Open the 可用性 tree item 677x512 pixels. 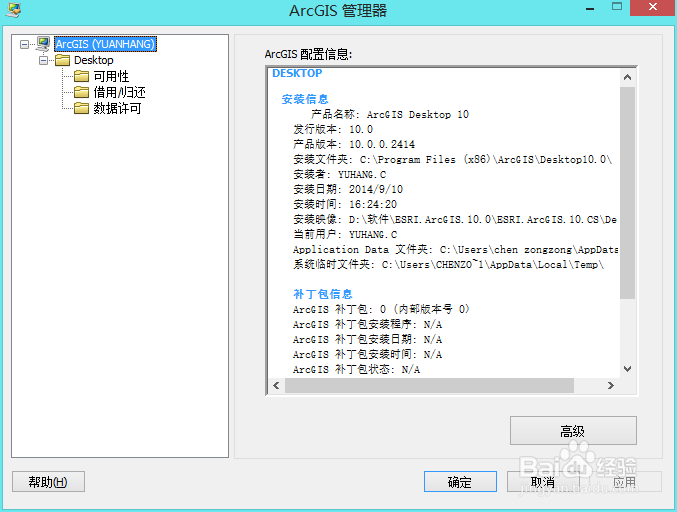(x=111, y=76)
